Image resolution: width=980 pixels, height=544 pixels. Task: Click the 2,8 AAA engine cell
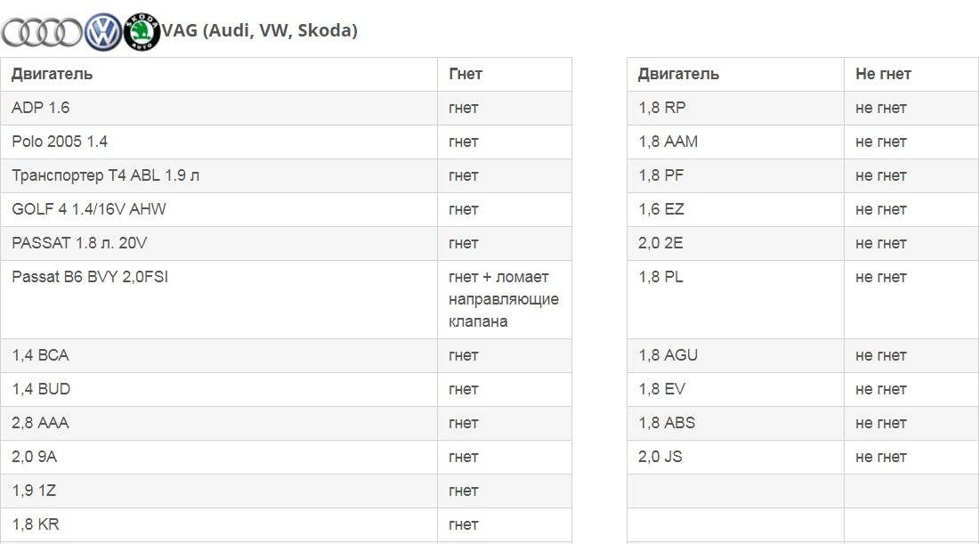coord(219,423)
